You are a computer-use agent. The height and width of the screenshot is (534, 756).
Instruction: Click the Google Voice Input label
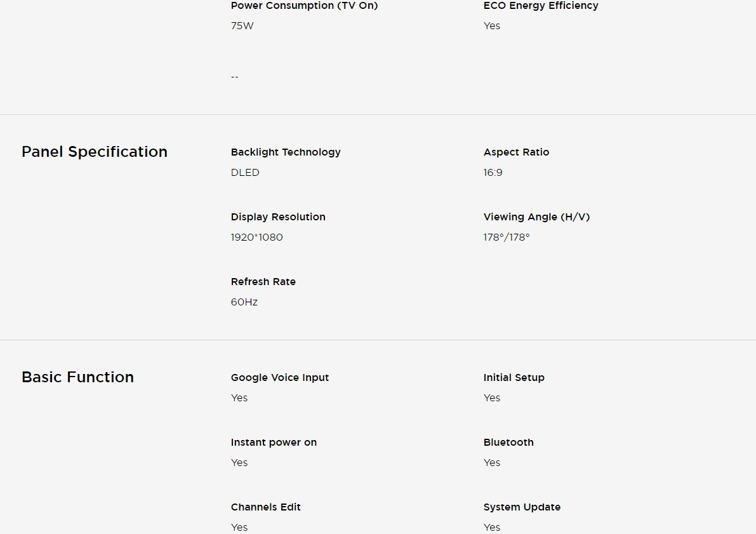[280, 378]
